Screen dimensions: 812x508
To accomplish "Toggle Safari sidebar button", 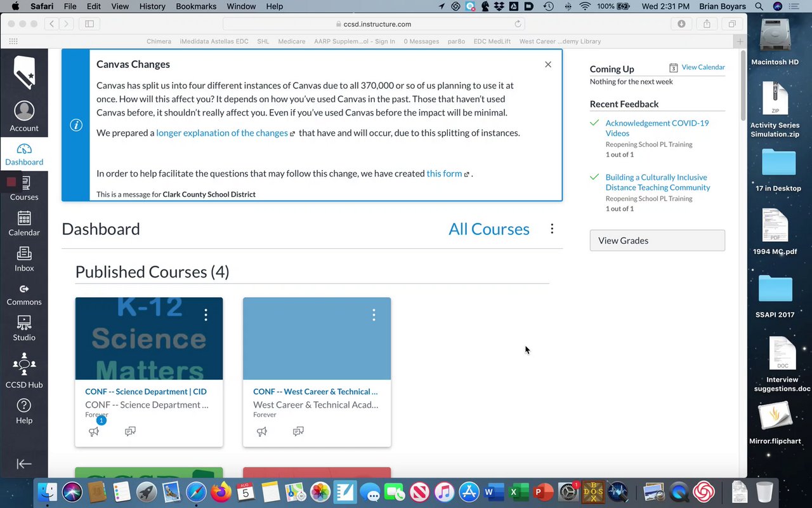I will coord(89,23).
